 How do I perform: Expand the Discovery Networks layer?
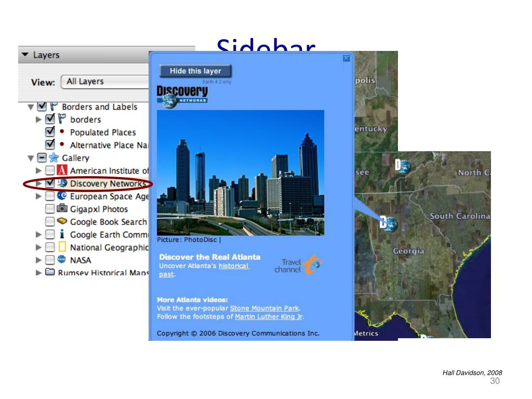coord(38,183)
